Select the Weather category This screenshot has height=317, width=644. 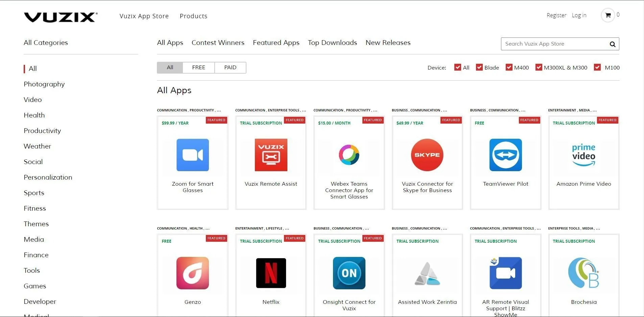click(x=38, y=146)
